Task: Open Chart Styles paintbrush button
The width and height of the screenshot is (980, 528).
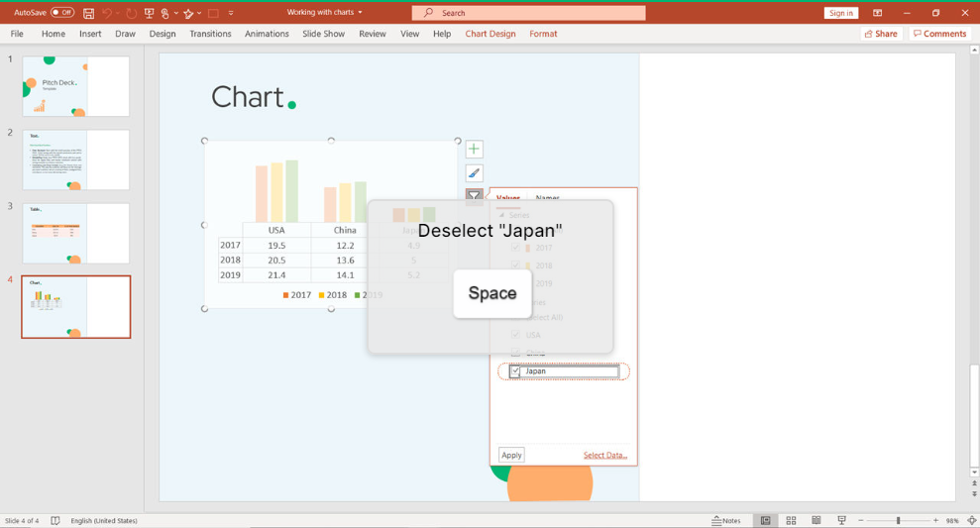Action: tap(474, 173)
